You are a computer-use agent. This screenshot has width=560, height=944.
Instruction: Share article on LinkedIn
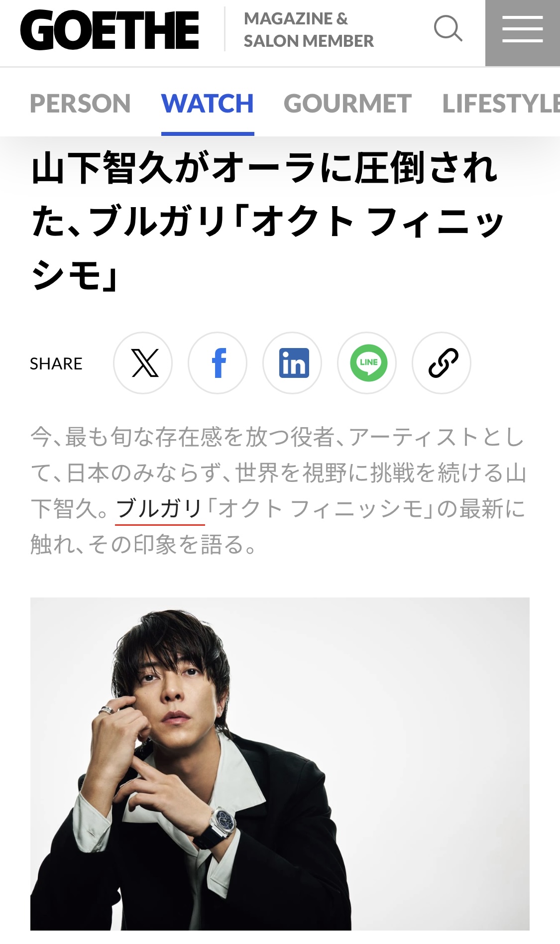pos(293,363)
